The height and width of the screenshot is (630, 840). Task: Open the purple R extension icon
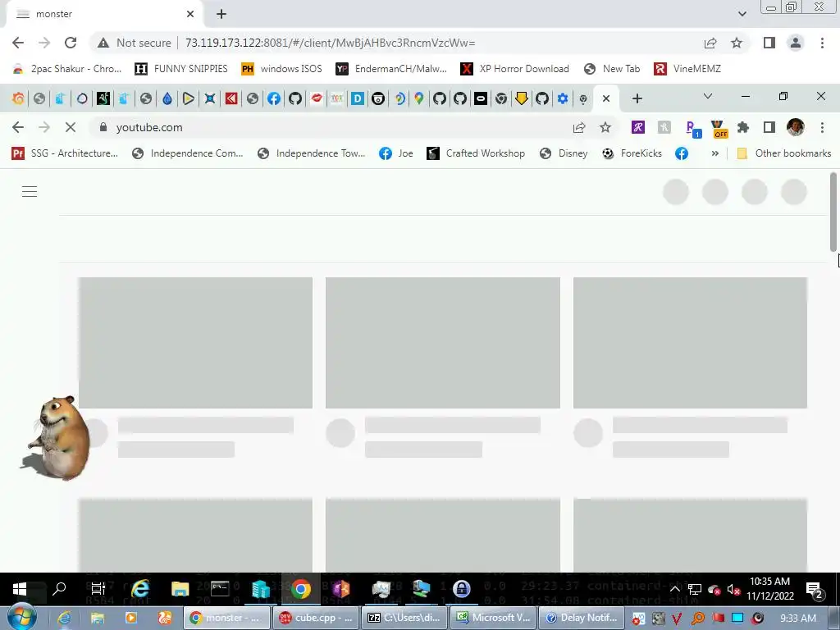637,127
